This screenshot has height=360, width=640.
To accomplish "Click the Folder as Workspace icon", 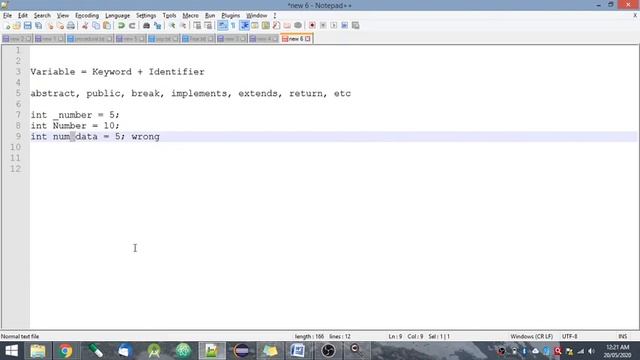I will [x=287, y=26].
